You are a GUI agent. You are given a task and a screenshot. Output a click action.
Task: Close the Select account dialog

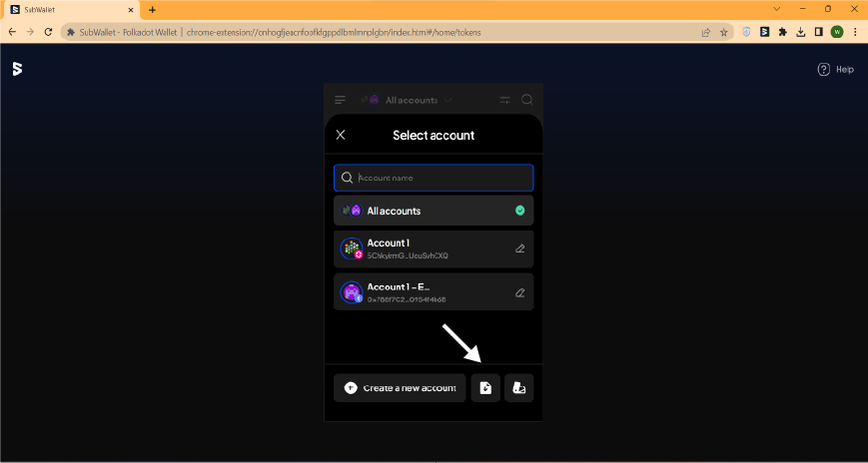point(341,135)
